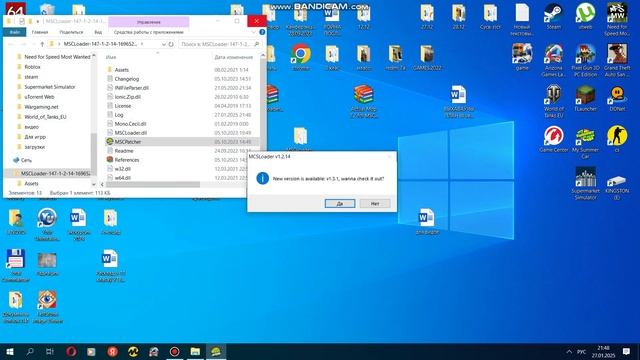Click the horizontal scrollbar in file list
The height and width of the screenshot is (360, 640).
153,184
